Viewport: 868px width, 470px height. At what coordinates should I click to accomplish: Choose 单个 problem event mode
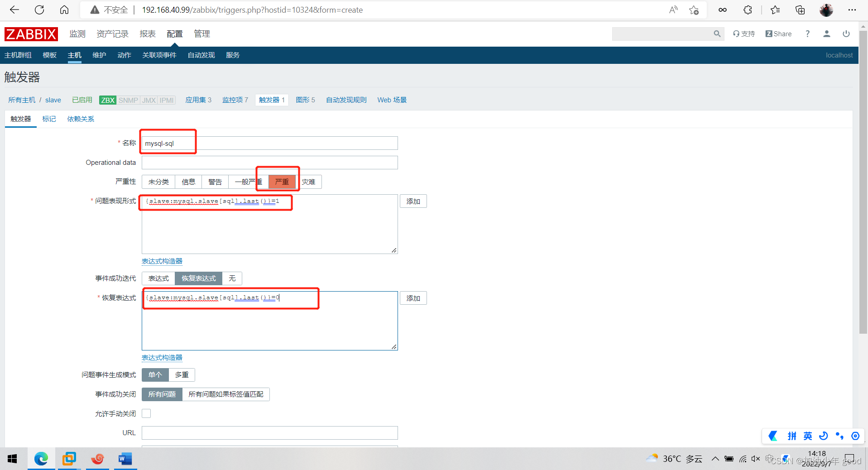(155, 375)
